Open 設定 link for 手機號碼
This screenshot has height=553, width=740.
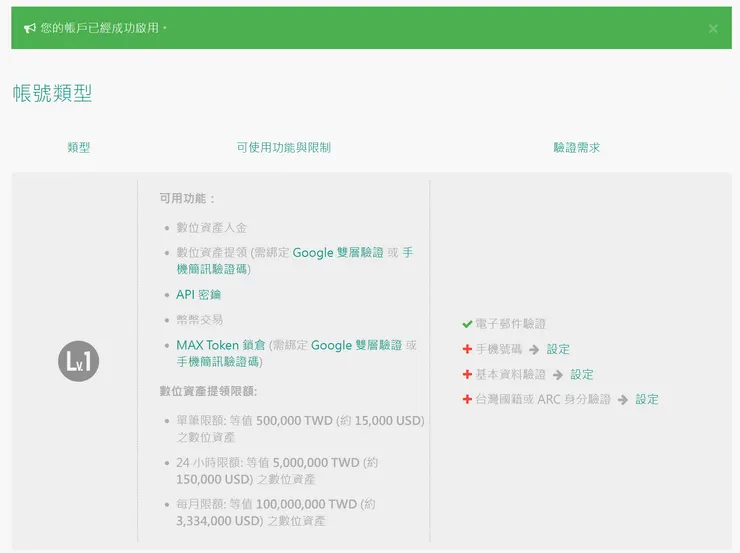558,349
